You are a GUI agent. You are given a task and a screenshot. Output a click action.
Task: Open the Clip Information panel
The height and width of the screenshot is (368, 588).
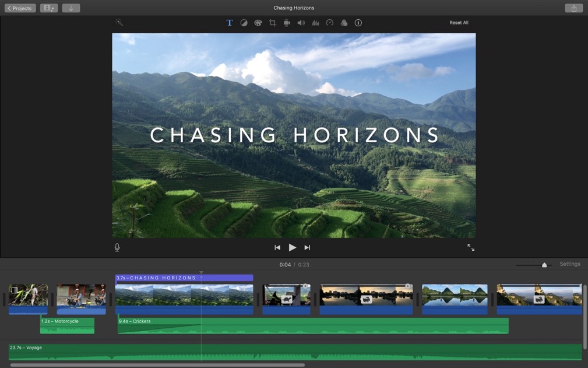[x=358, y=23]
